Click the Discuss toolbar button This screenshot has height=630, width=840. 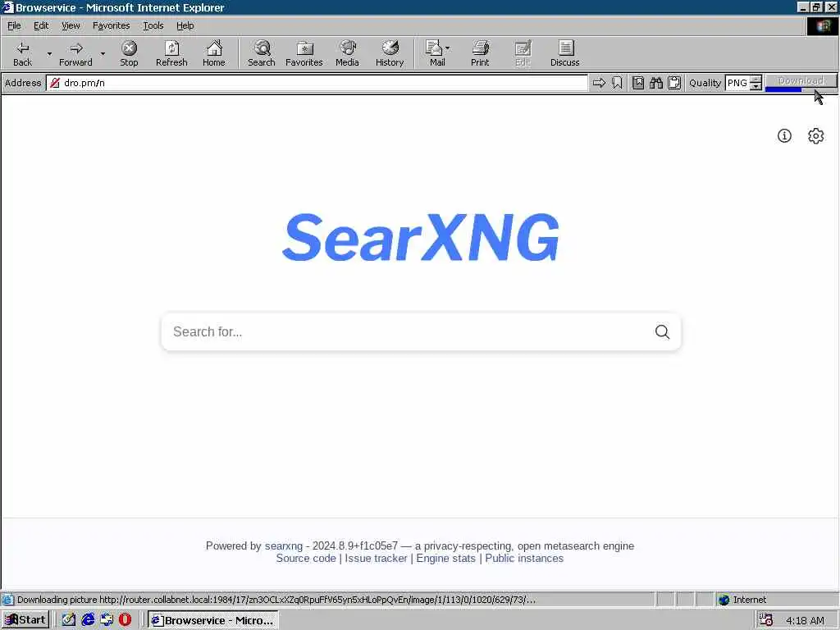[x=564, y=53]
